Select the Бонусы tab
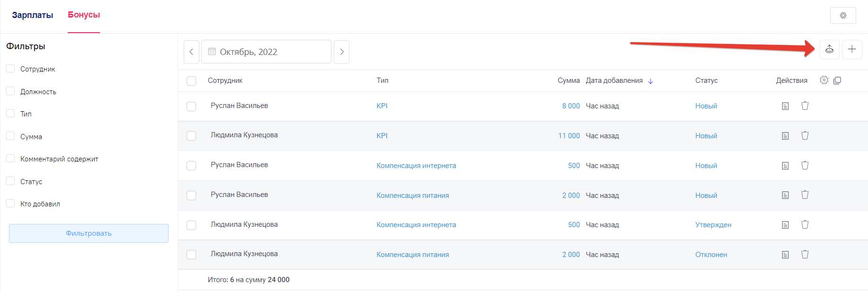Image resolution: width=868 pixels, height=293 pixels. (x=84, y=15)
